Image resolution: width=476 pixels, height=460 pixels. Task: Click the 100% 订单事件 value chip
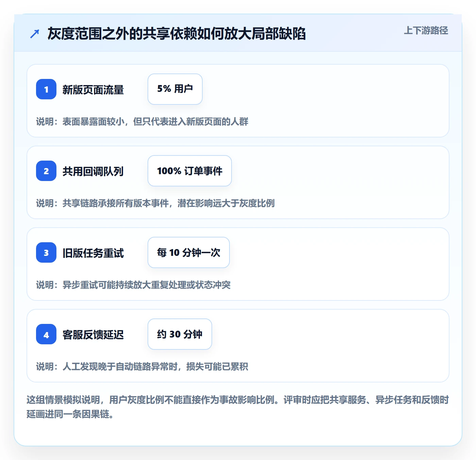pyautogui.click(x=190, y=171)
